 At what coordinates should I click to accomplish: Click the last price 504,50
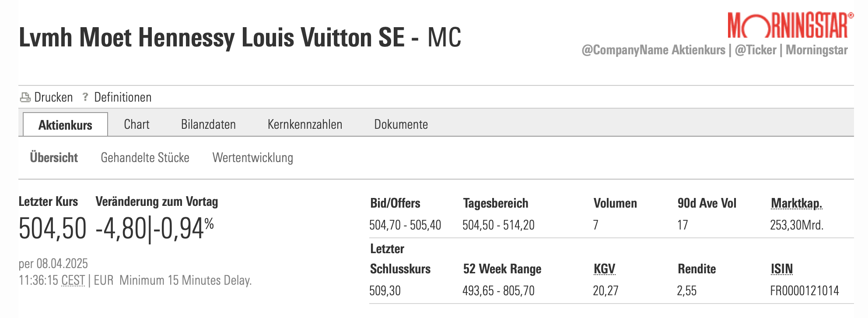(x=52, y=229)
